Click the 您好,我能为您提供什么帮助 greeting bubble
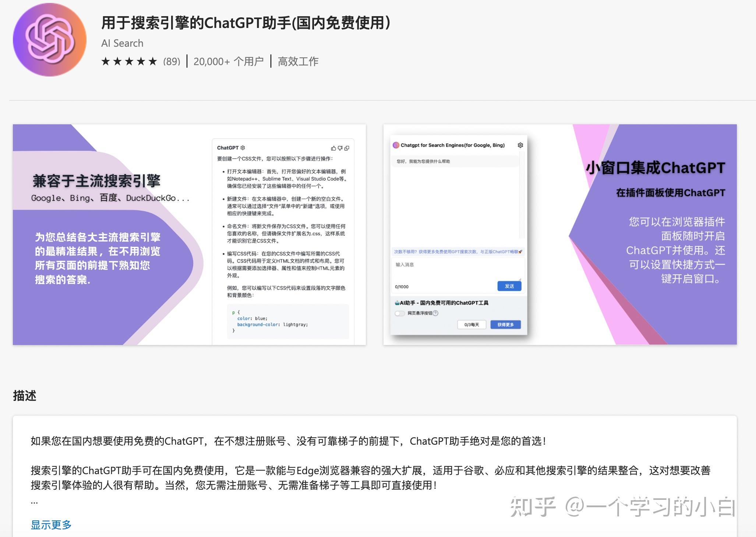 (456, 161)
